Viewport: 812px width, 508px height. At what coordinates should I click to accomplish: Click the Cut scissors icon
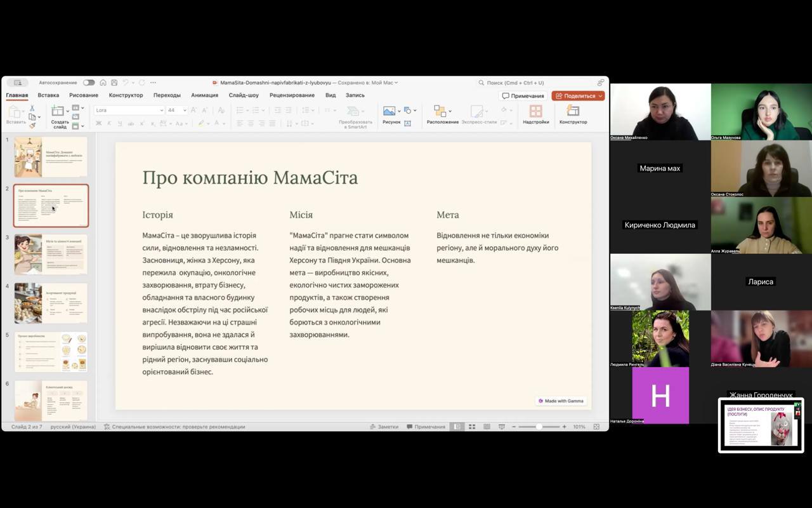coord(32,108)
